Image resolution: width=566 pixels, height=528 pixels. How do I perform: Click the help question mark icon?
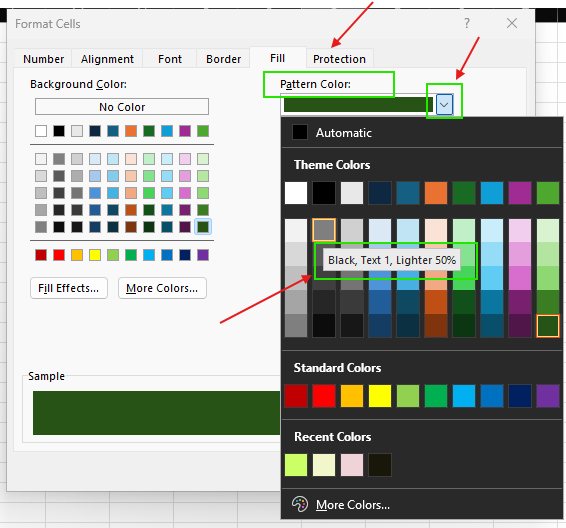467,23
